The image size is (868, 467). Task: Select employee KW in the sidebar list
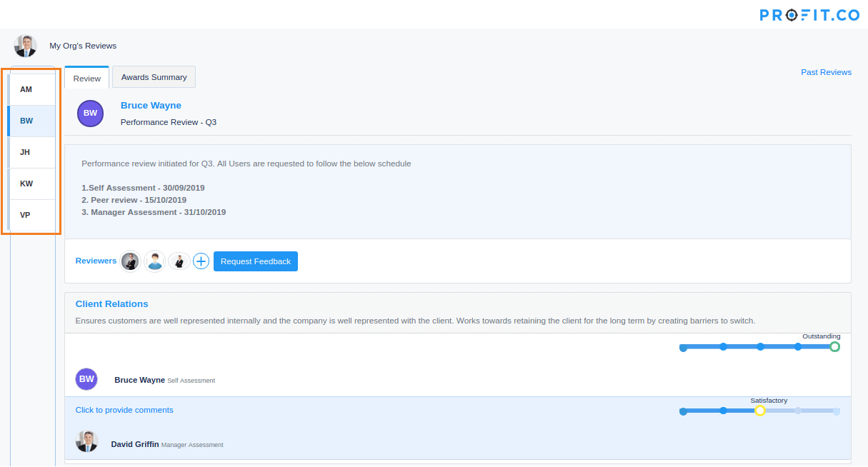tap(31, 184)
